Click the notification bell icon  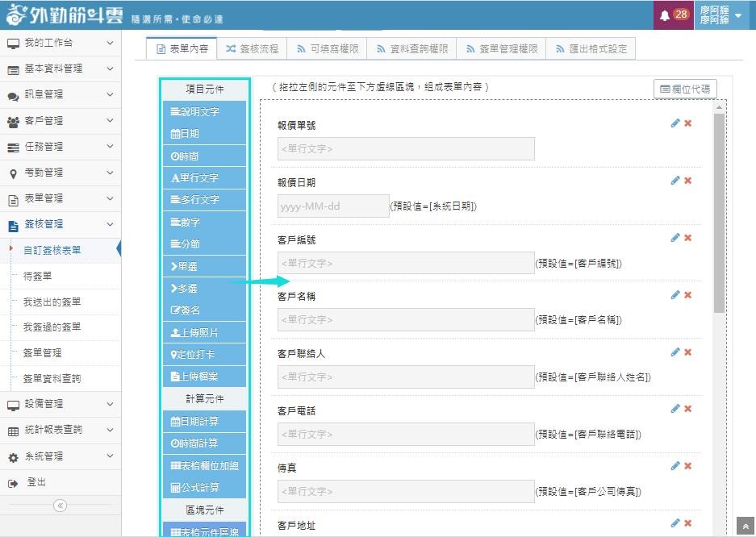pyautogui.click(x=665, y=15)
